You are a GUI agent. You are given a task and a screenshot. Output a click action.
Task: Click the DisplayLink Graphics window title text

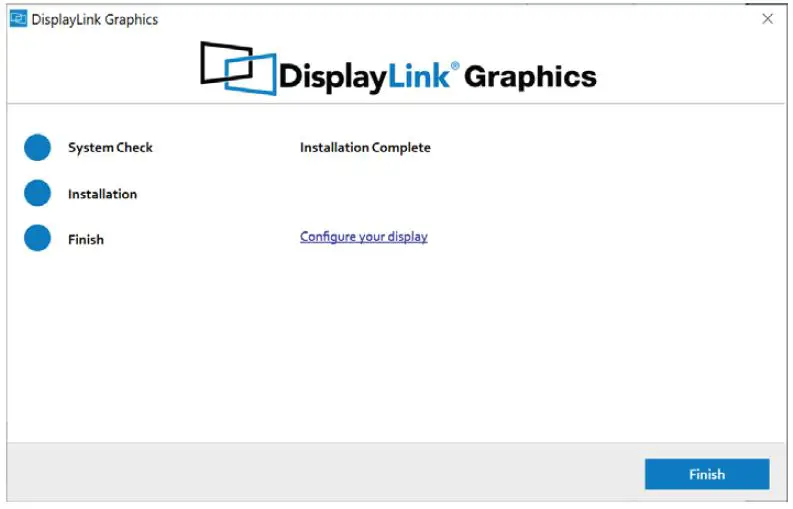point(95,20)
